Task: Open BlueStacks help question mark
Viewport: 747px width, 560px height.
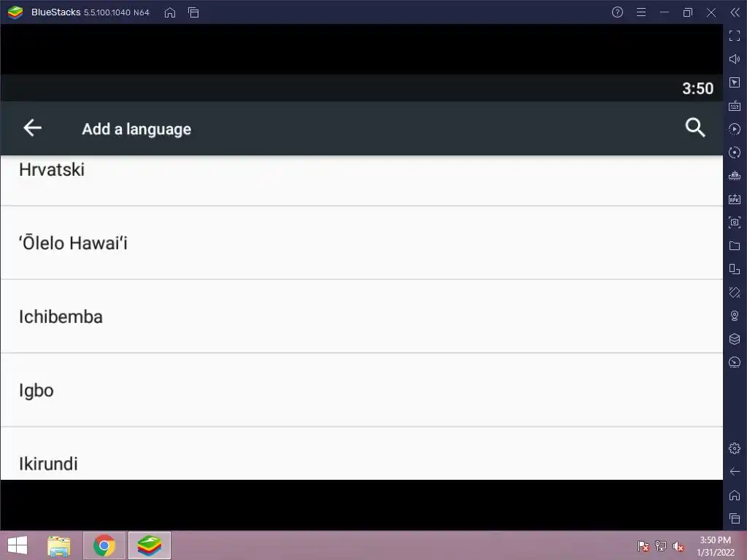Action: (x=617, y=12)
